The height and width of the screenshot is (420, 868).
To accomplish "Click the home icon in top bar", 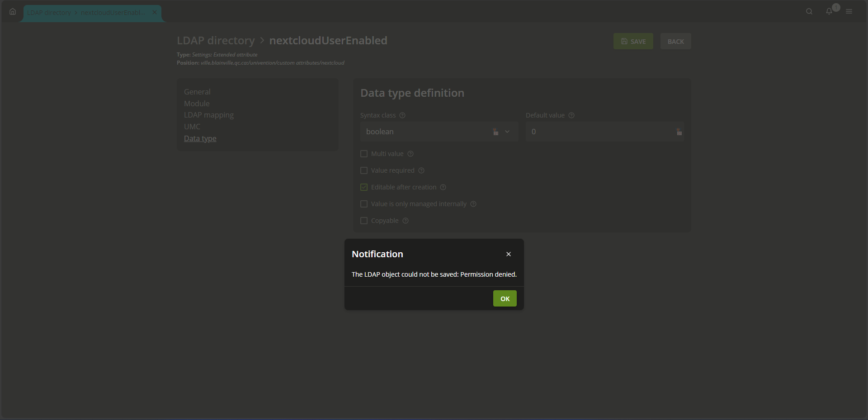I will tap(13, 12).
